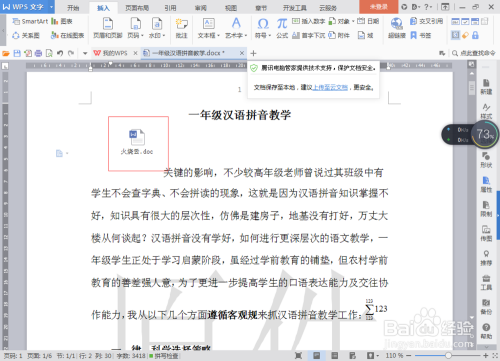Insert a formula (公式)

tap(282, 28)
